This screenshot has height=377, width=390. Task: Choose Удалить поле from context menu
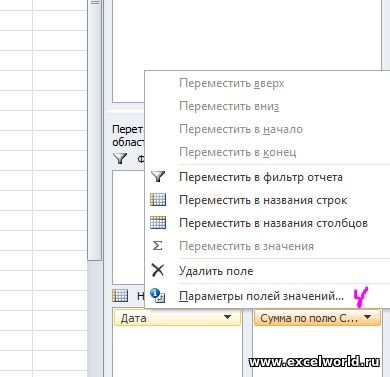point(216,271)
